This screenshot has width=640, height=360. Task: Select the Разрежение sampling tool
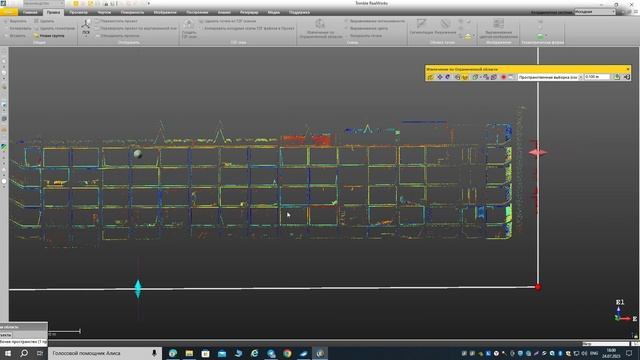click(x=445, y=27)
